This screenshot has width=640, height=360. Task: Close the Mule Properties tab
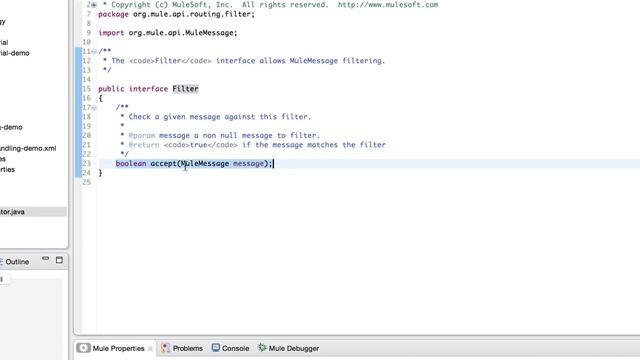[x=150, y=349]
